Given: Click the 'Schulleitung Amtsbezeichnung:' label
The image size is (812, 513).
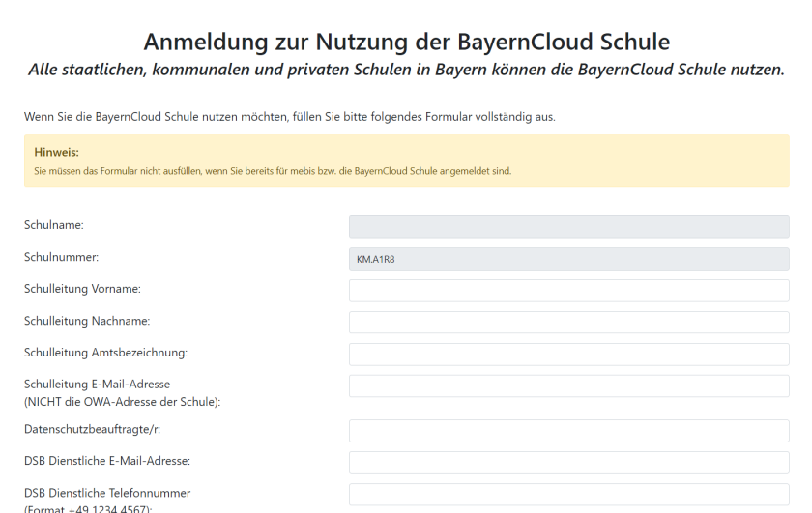Looking at the screenshot, I should (105, 353).
